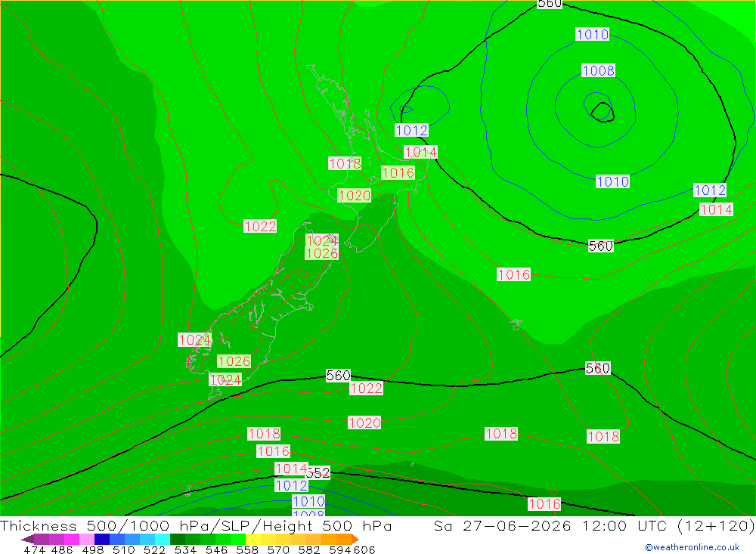Select the darkest green legend swatch
The width and height of the screenshot is (756, 554).
(x=178, y=539)
